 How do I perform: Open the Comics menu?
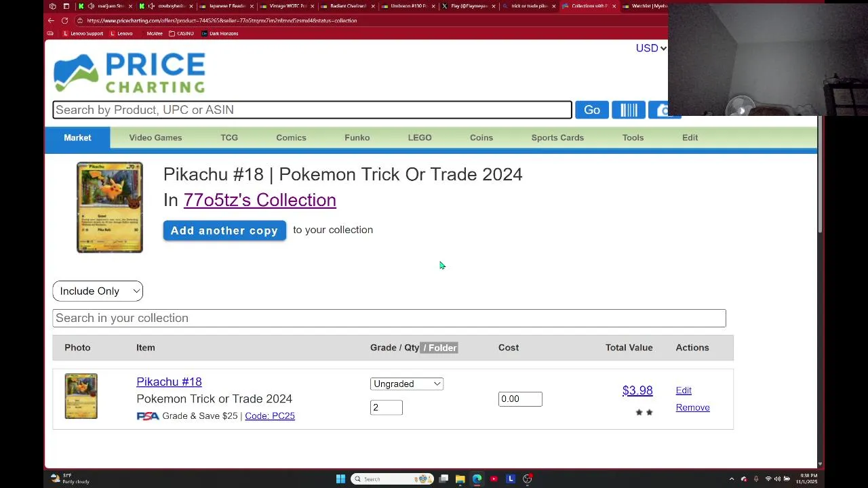(291, 138)
